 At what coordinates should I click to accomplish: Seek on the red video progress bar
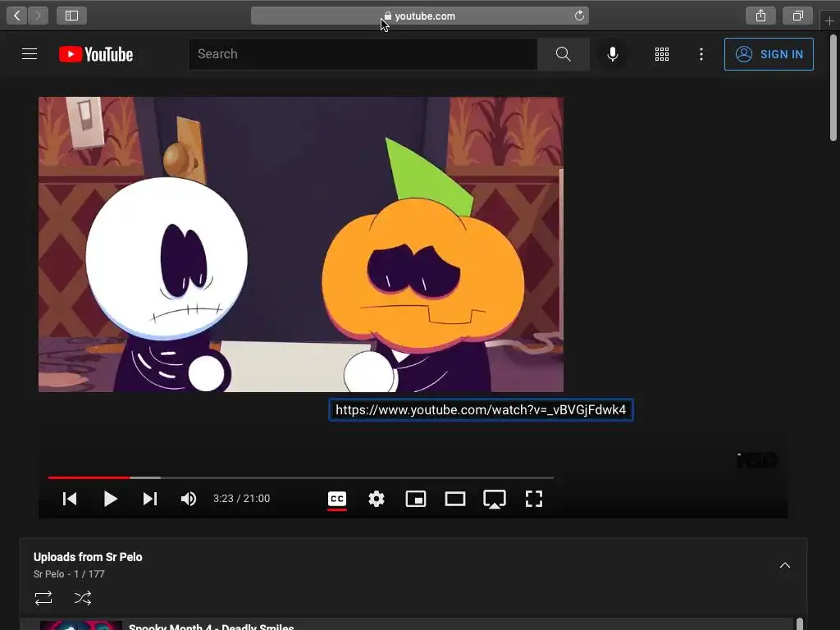pos(89,477)
